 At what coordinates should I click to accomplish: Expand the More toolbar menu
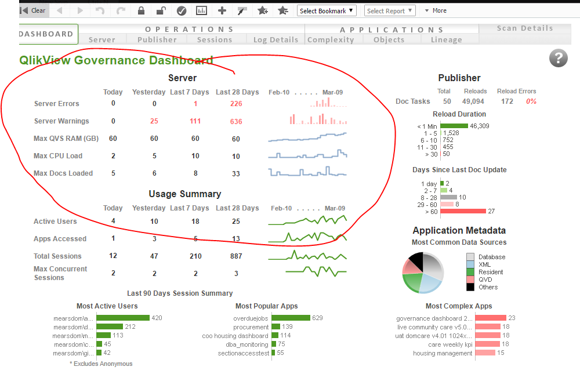436,10
